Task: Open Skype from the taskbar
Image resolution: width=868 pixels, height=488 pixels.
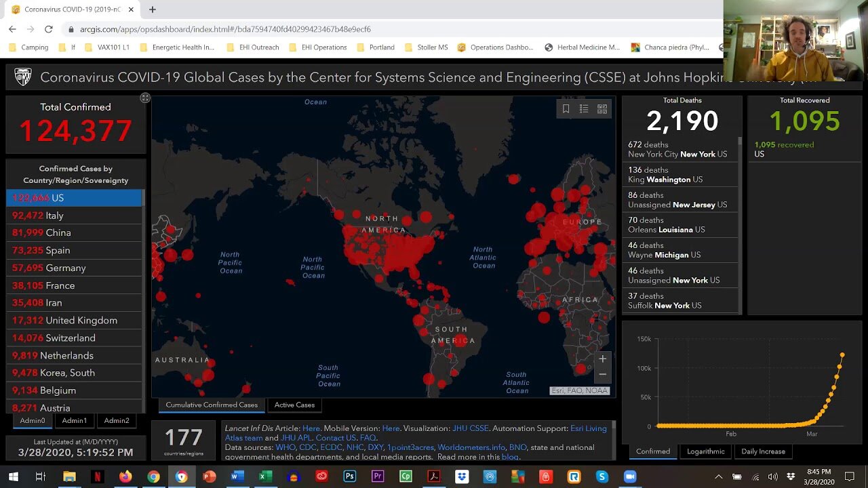Action: [x=601, y=476]
